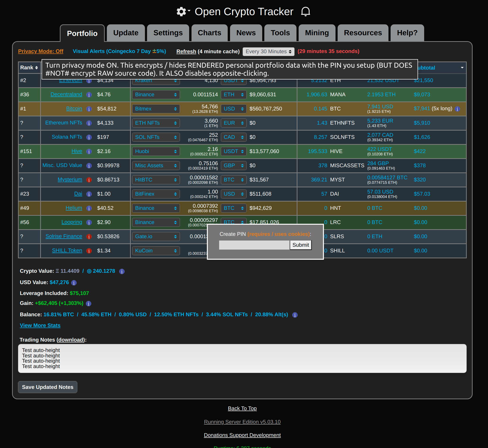Open the Binance exchange dropdown for Decentraland
The image size is (488, 448).
tap(156, 95)
